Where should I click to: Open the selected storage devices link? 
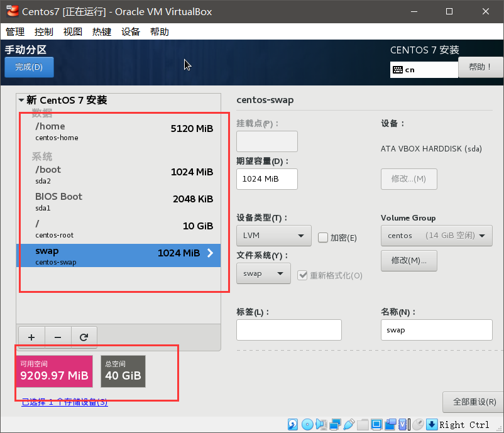click(65, 402)
